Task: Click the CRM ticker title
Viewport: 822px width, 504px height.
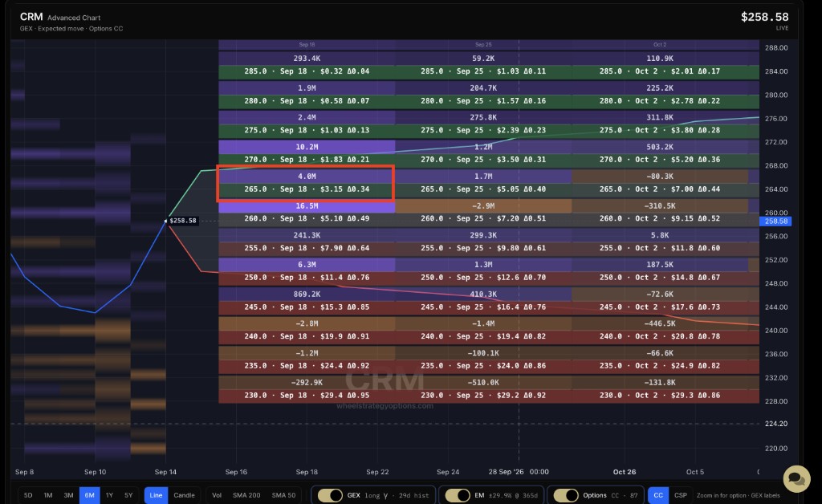Action: (31, 17)
